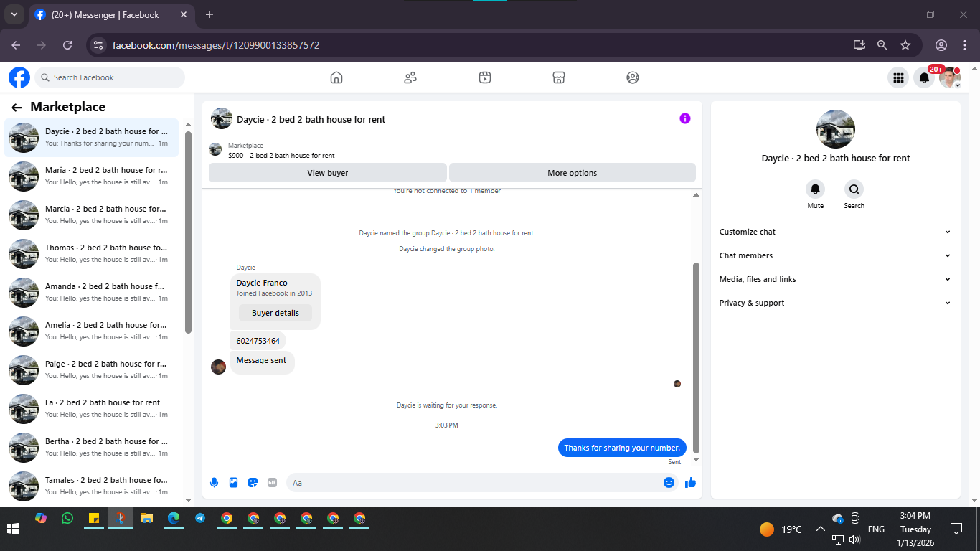Viewport: 980px width, 551px height.
Task: Click the View buyer button
Action: pos(328,173)
